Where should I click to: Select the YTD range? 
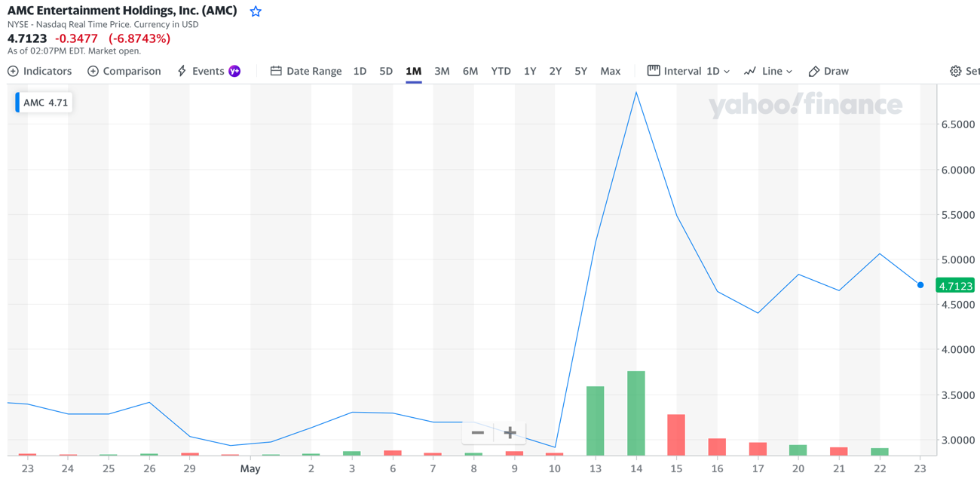501,71
